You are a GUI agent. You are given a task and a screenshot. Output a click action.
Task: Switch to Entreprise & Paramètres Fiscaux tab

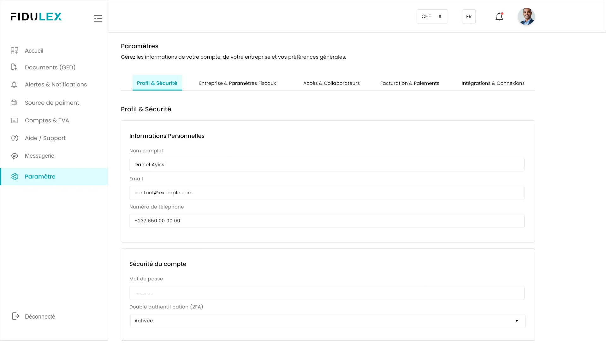(x=237, y=83)
